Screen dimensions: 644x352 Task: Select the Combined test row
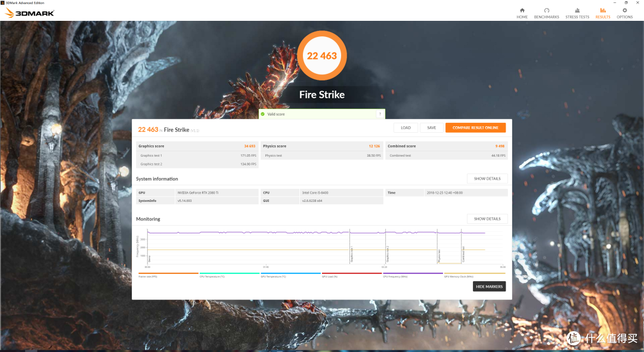[447, 155]
